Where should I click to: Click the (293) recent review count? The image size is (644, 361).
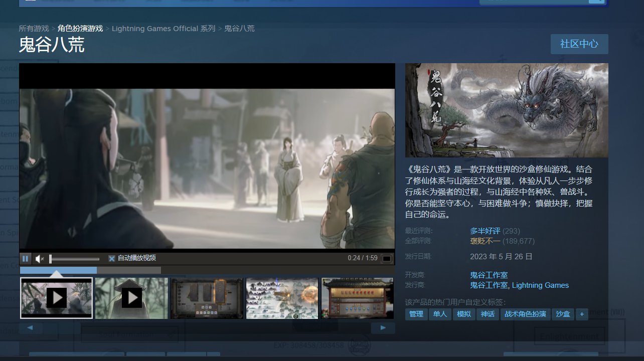click(511, 231)
